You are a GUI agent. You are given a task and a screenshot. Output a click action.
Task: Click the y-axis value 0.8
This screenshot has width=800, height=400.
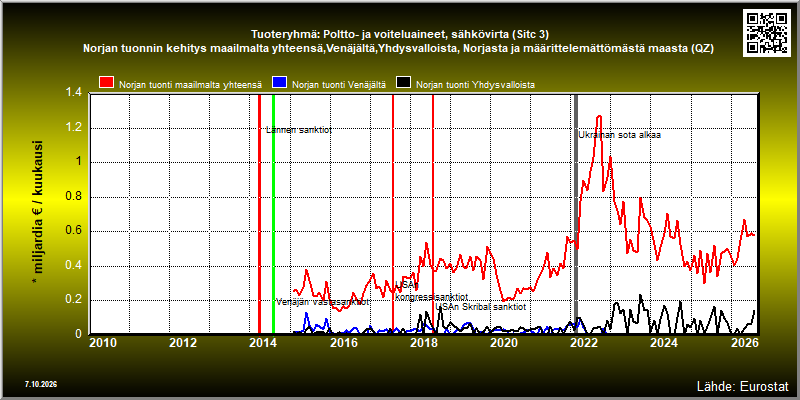[74, 197]
